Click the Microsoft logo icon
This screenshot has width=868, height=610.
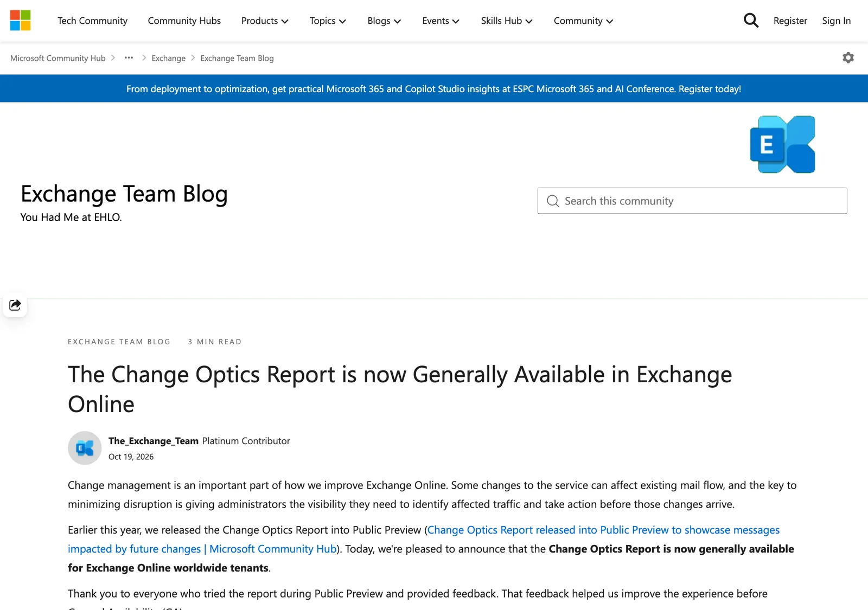[21, 21]
